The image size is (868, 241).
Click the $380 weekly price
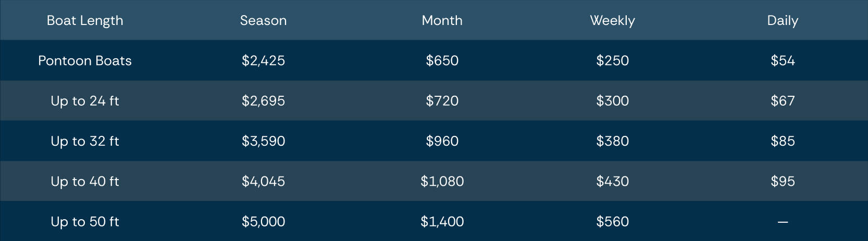point(612,141)
